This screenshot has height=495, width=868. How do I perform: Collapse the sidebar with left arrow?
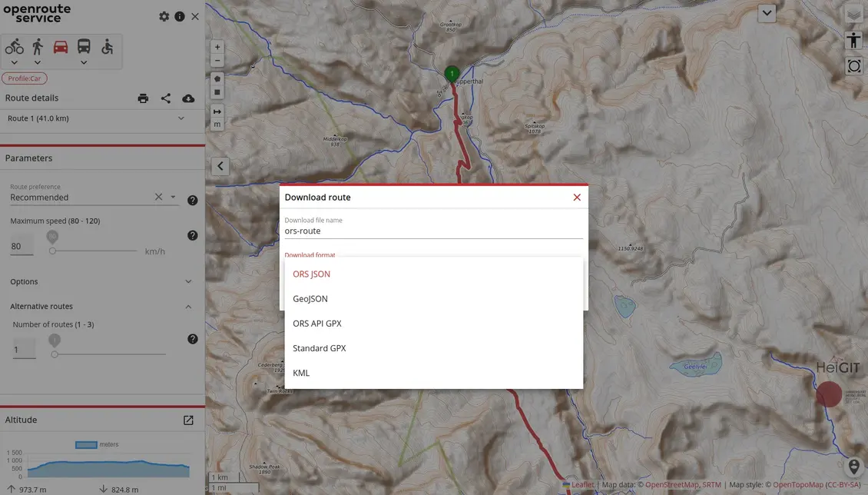click(x=220, y=166)
